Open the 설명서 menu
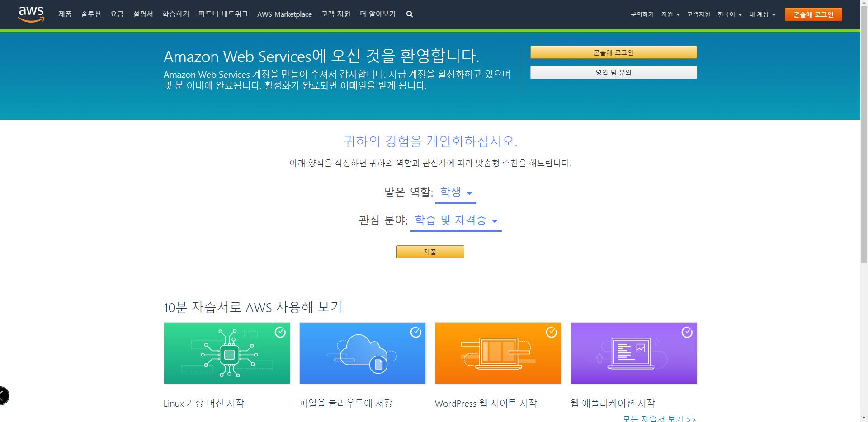 click(x=143, y=14)
